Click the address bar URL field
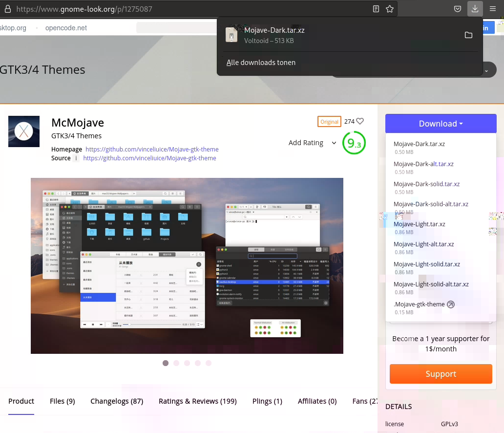This screenshot has width=504, height=433. click(x=193, y=9)
